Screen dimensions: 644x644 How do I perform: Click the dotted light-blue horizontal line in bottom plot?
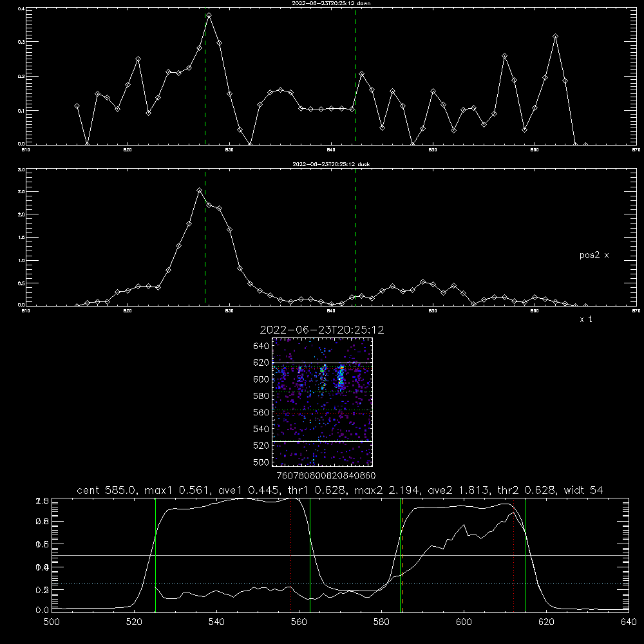[x=340, y=583]
